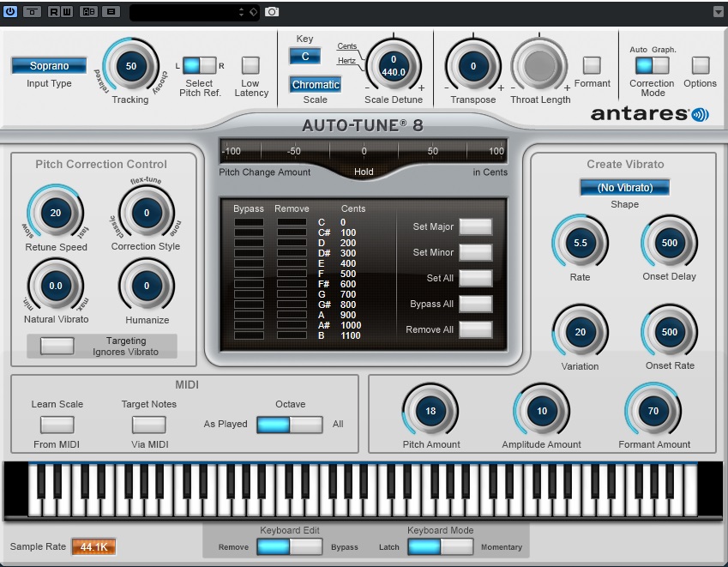The height and width of the screenshot is (567, 728).
Task: Click the Tracking knob
Action: 131,66
